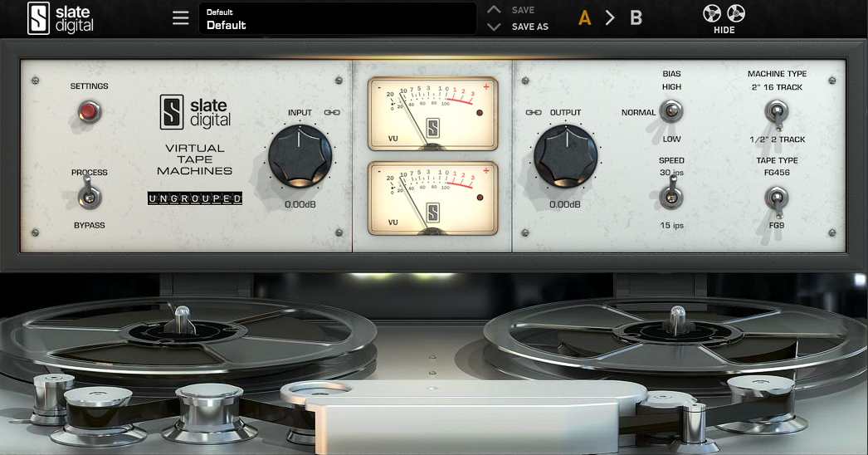Open the hamburger preset menu

180,17
